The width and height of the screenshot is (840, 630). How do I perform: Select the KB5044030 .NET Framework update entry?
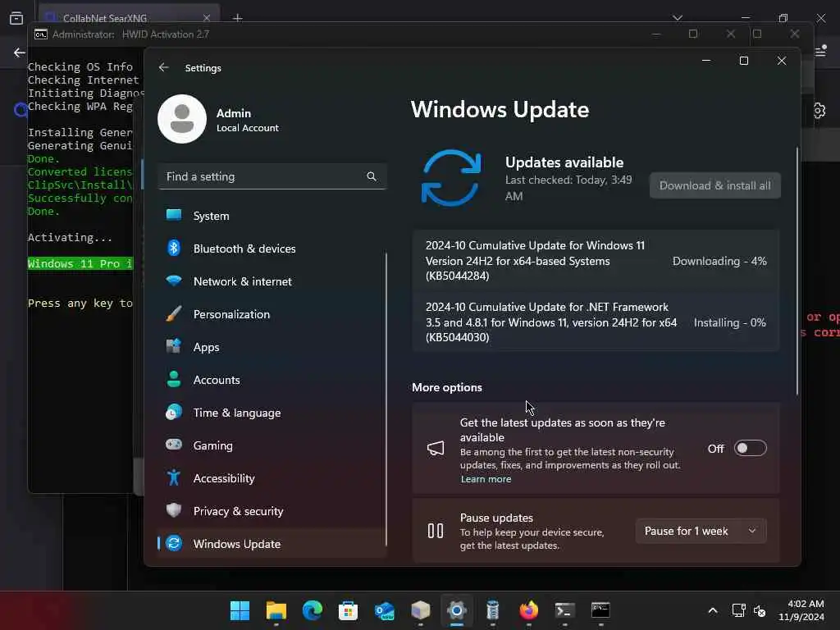pos(596,322)
